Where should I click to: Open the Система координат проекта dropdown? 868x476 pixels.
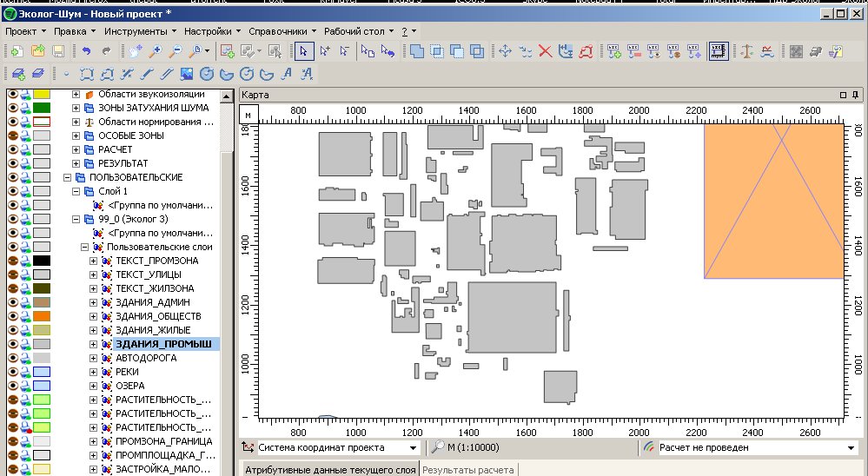(x=414, y=448)
